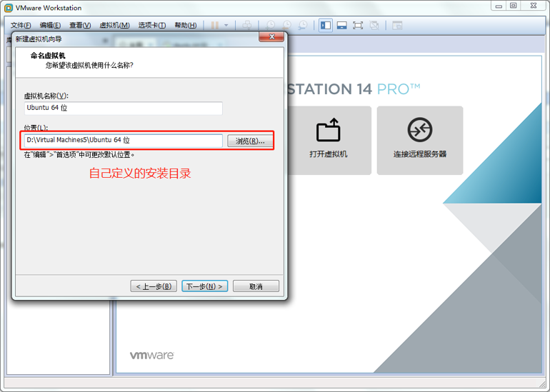Click the unity mode toolbar icon
The width and height of the screenshot is (550, 392).
point(374,25)
